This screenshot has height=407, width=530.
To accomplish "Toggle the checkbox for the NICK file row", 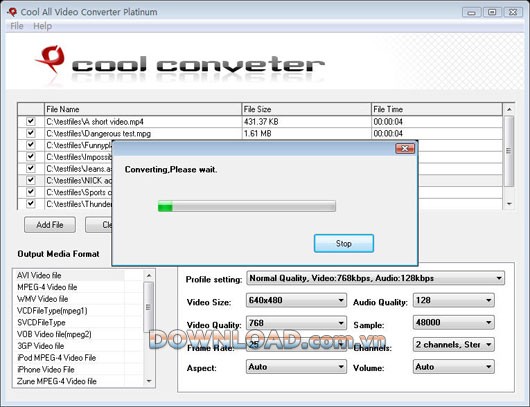I will click(31, 180).
